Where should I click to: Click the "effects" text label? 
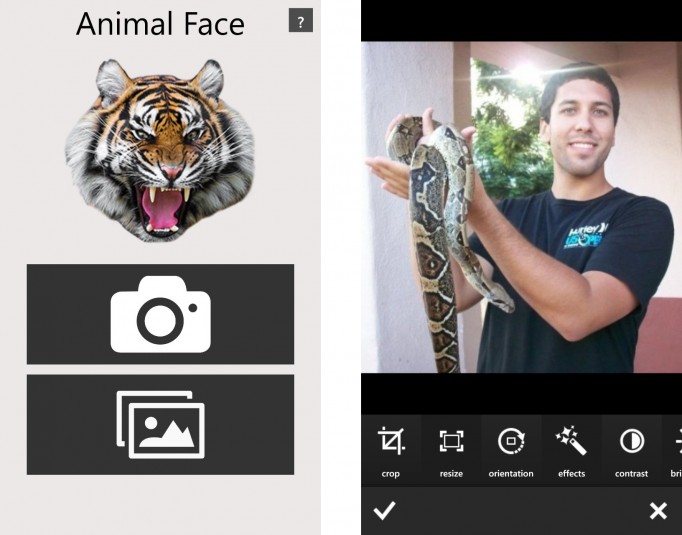pyautogui.click(x=571, y=474)
